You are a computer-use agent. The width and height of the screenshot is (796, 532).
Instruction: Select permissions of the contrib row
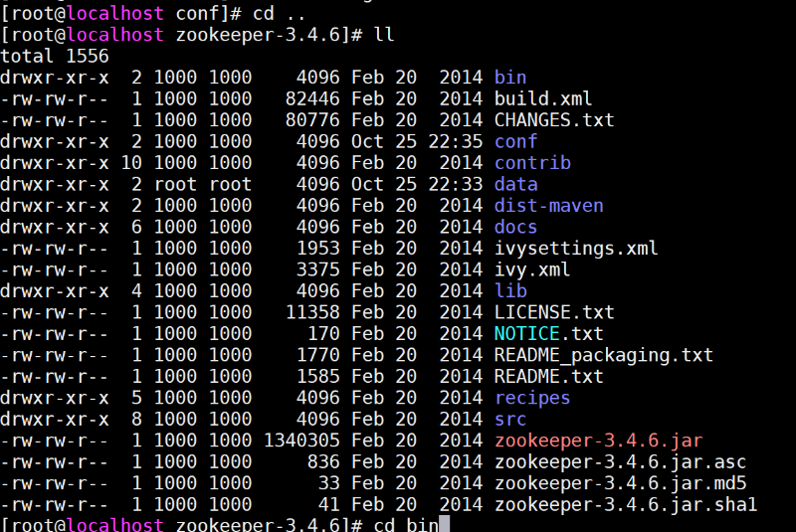tap(55, 162)
